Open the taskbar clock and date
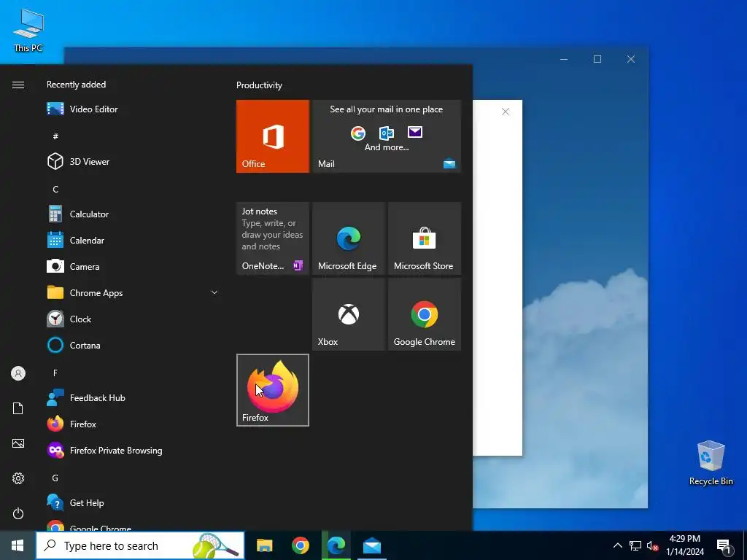The width and height of the screenshot is (747, 560). [x=684, y=545]
